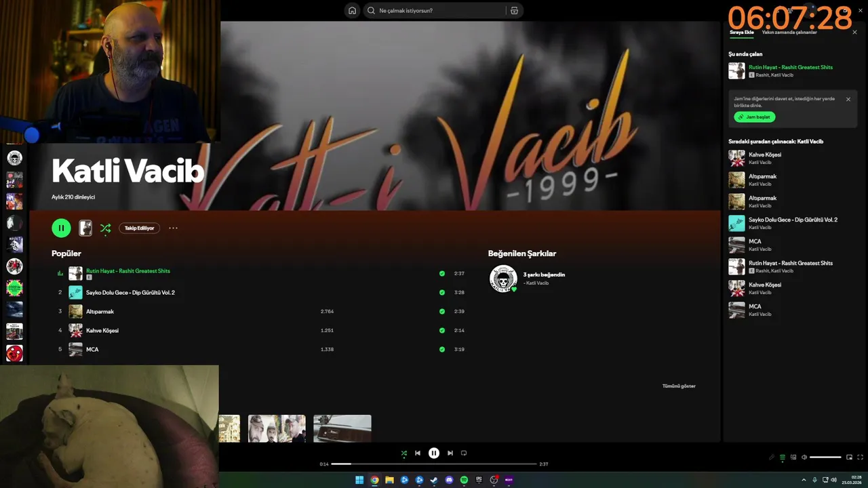
Task: Mute volume with the speaker icon
Action: point(804,457)
